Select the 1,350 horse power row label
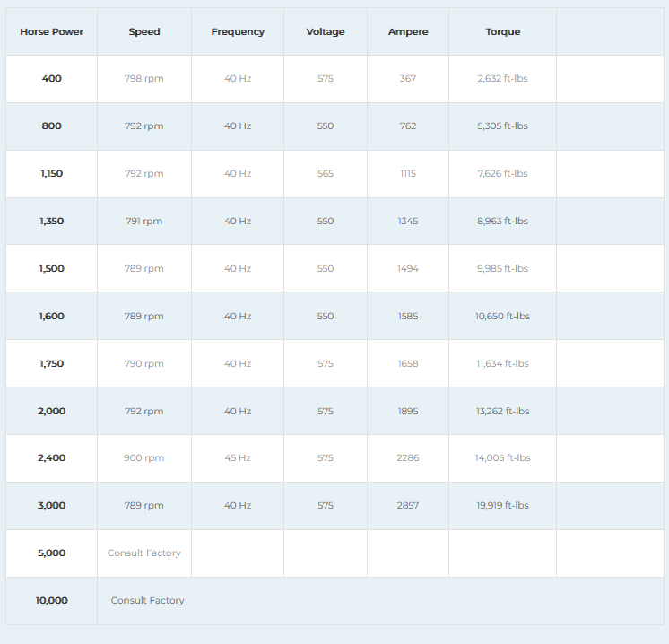The width and height of the screenshot is (669, 644). 51,222
